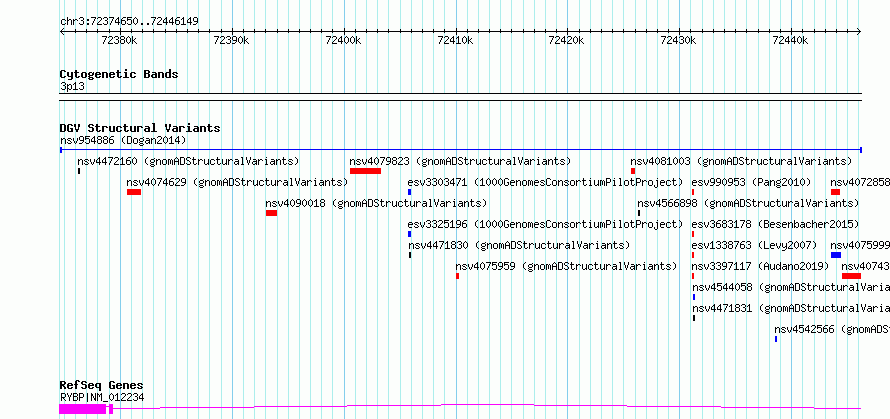Select esv3303471 1000 Genomes variant label

545,182
